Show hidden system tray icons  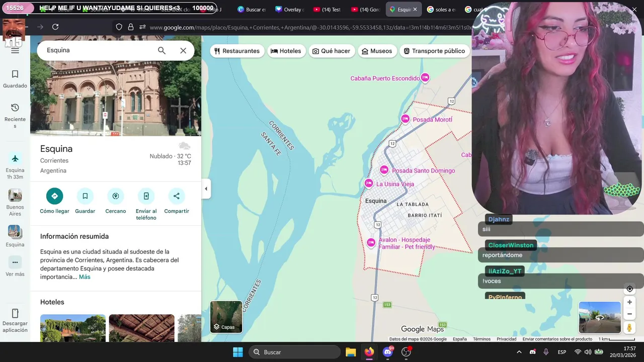[519, 352]
